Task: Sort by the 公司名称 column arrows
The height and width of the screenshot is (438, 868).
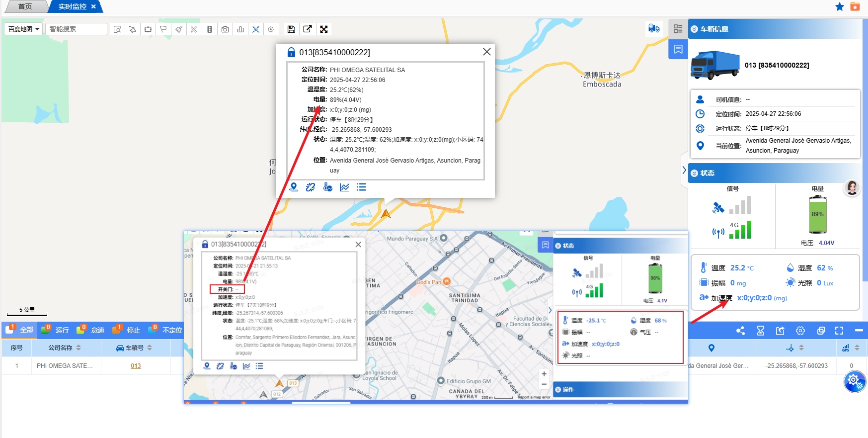Action: 79,348
